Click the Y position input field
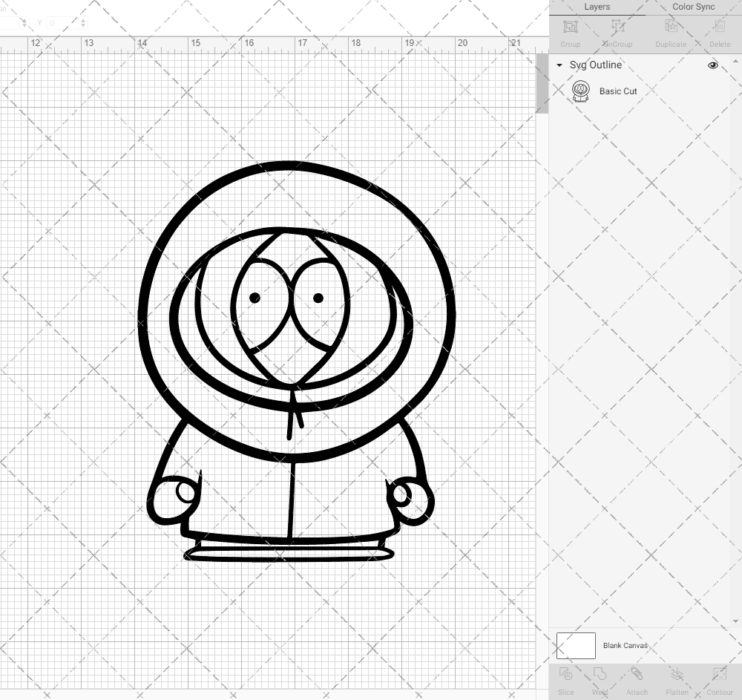 [x=62, y=23]
